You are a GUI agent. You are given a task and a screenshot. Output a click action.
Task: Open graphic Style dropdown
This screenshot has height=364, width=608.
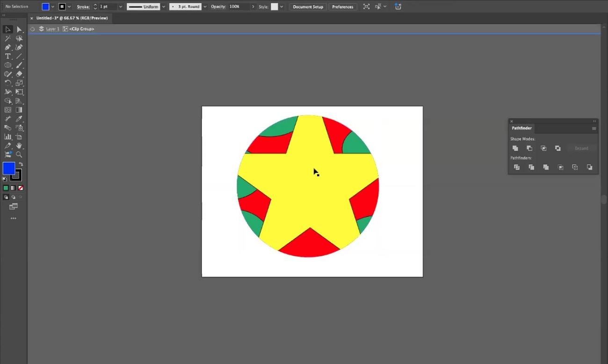point(282,7)
